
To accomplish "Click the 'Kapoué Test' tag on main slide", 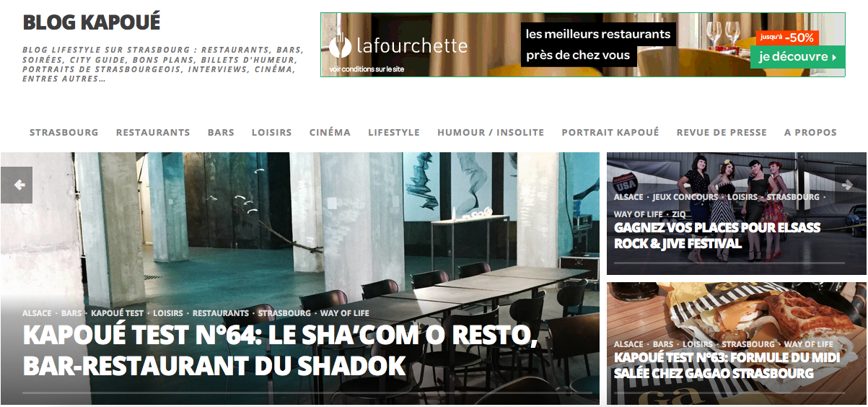I will pos(117,313).
